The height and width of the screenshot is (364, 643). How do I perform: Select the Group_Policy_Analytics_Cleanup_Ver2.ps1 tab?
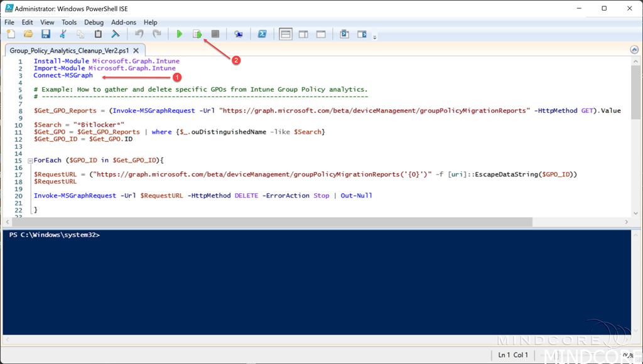coord(69,50)
